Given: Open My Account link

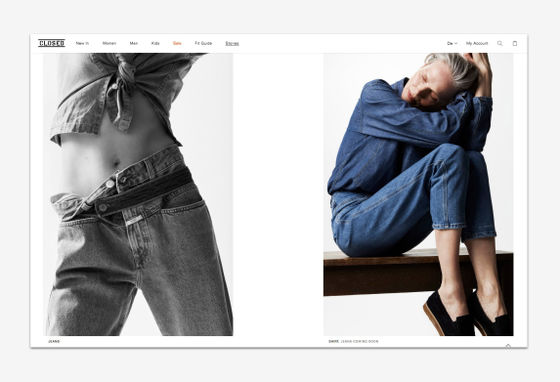Looking at the screenshot, I should coord(477,43).
